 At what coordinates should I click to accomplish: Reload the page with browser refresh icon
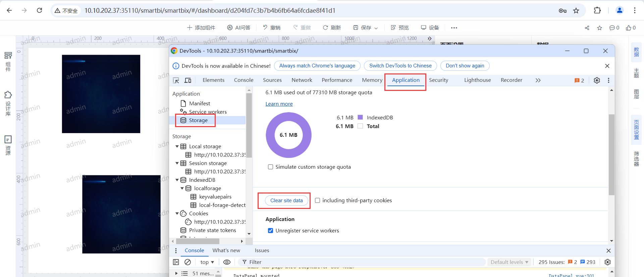[39, 10]
